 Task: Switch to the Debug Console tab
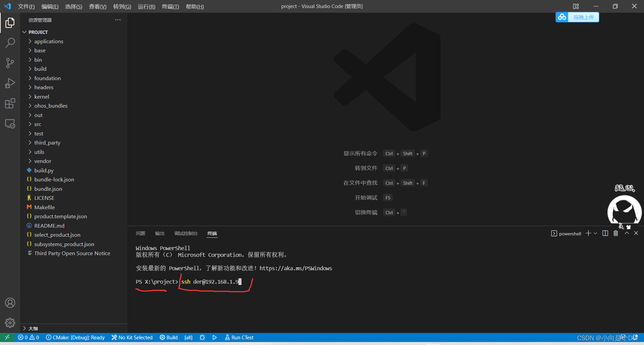pyautogui.click(x=186, y=233)
